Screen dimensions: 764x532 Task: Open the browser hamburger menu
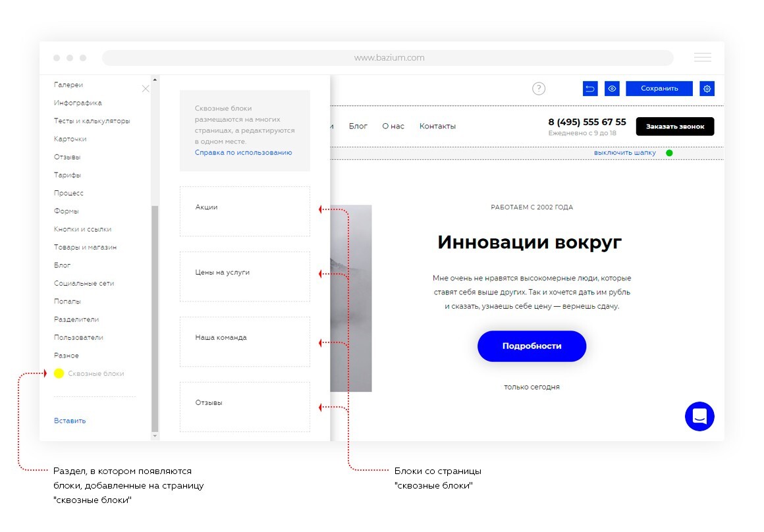click(702, 57)
